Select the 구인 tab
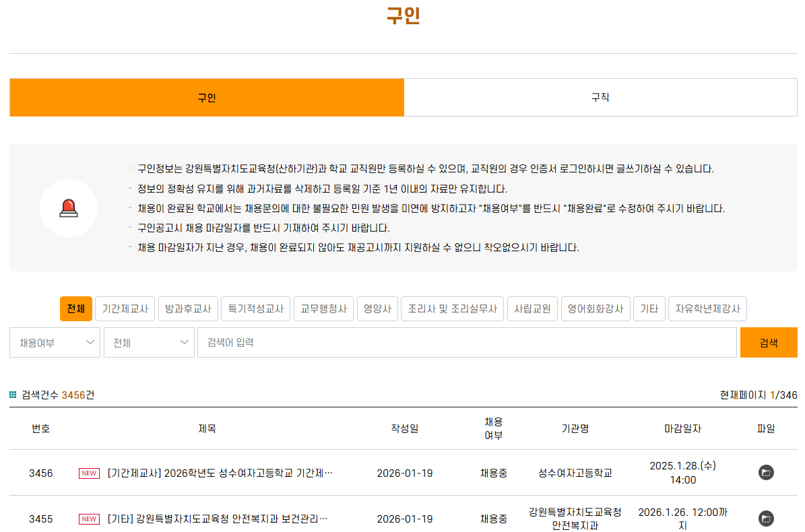This screenshot has width=805, height=532. pos(206,97)
